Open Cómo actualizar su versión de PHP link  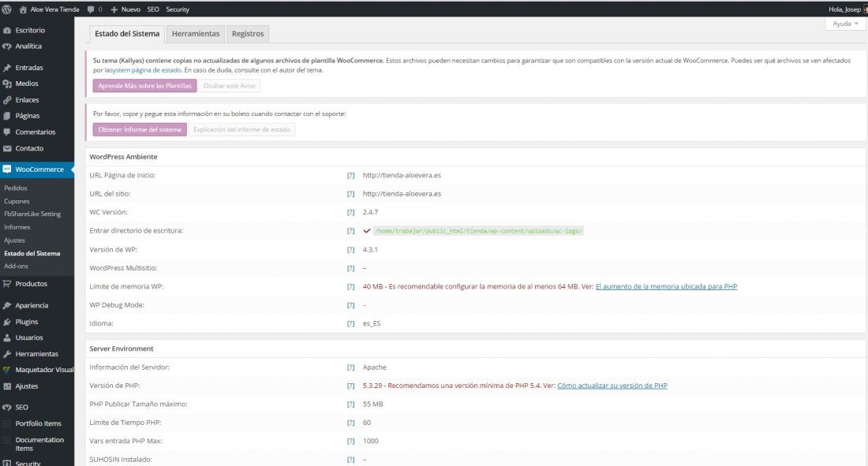click(612, 386)
